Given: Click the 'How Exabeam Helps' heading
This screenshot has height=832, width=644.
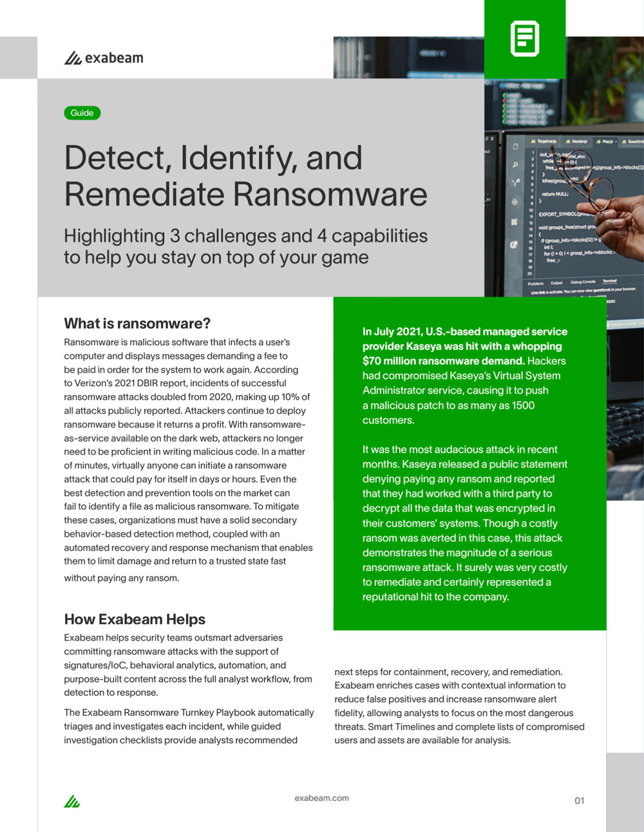Looking at the screenshot, I should (x=135, y=619).
